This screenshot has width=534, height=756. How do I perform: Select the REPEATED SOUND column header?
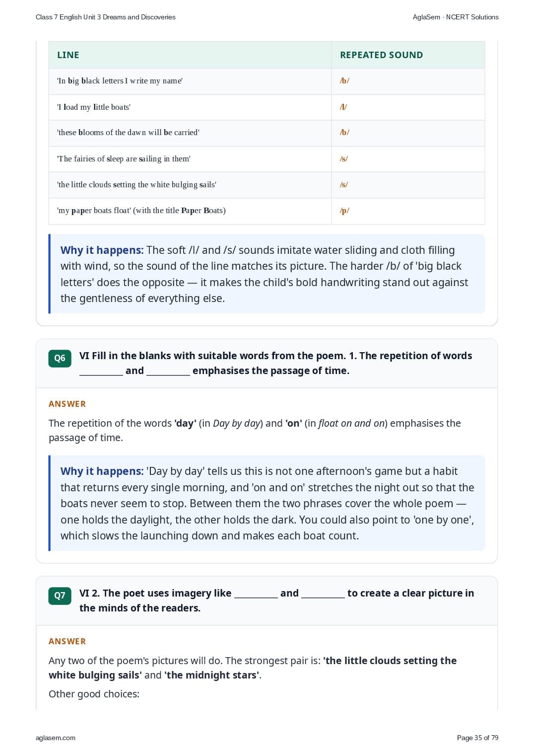click(381, 55)
